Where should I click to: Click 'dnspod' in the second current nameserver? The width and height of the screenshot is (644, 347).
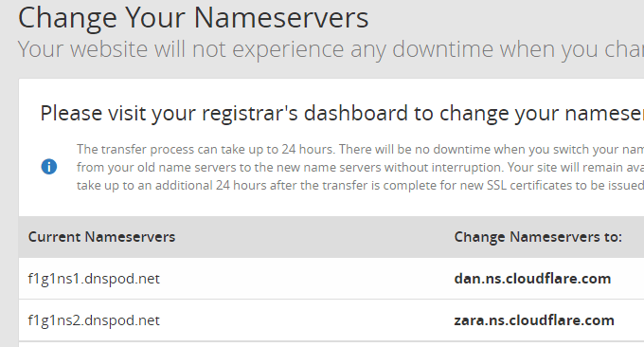(110, 320)
